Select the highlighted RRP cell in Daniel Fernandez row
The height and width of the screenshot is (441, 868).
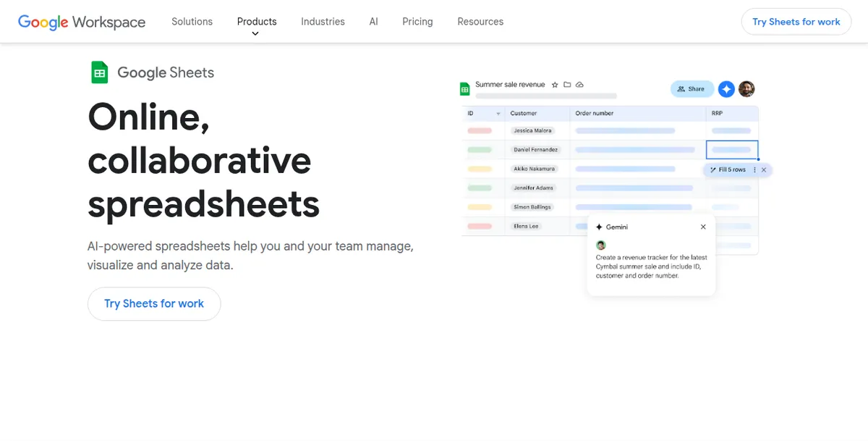pyautogui.click(x=732, y=150)
